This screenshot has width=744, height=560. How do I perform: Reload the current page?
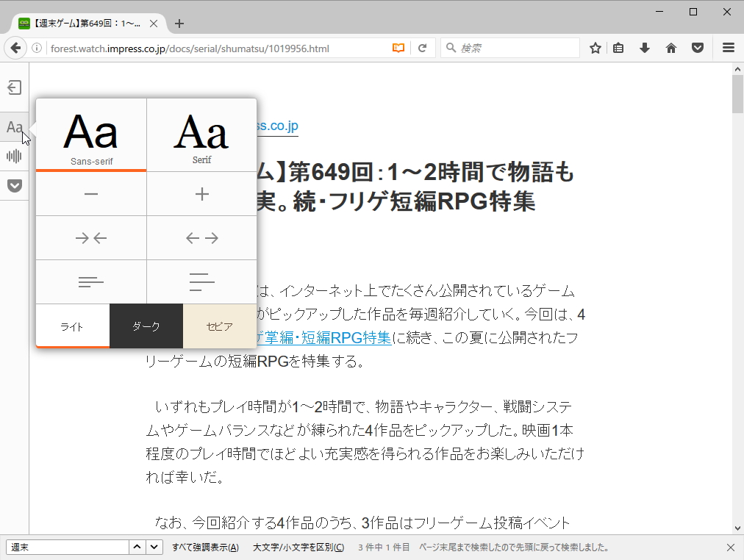(x=423, y=47)
